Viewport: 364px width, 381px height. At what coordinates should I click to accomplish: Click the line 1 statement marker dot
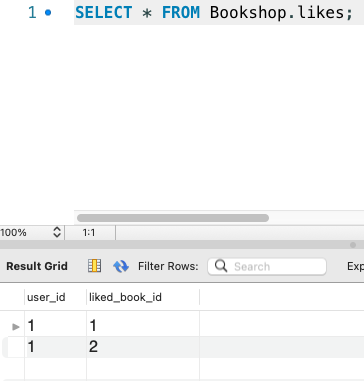coord(48,13)
